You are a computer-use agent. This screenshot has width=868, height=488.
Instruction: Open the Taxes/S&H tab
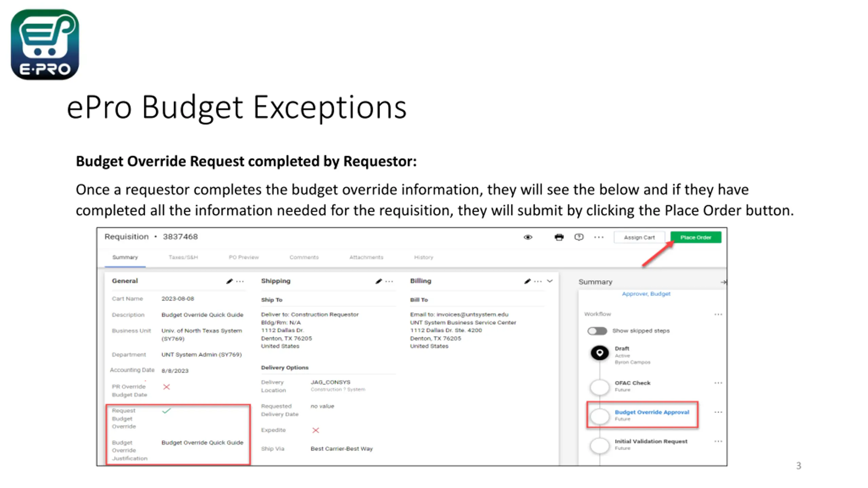(x=183, y=257)
